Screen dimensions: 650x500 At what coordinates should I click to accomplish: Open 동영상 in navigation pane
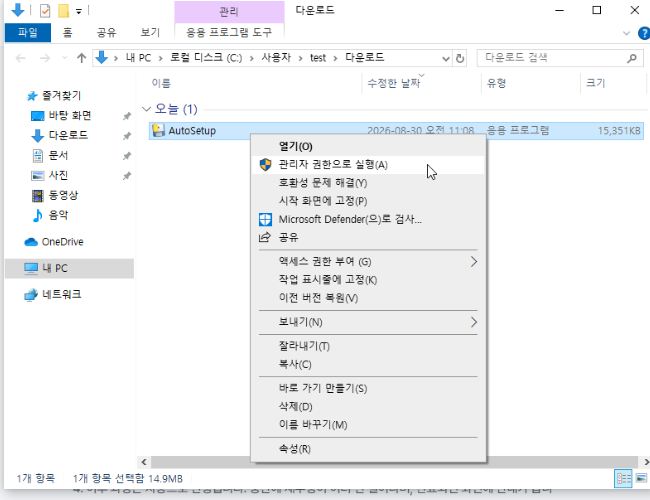(x=63, y=195)
